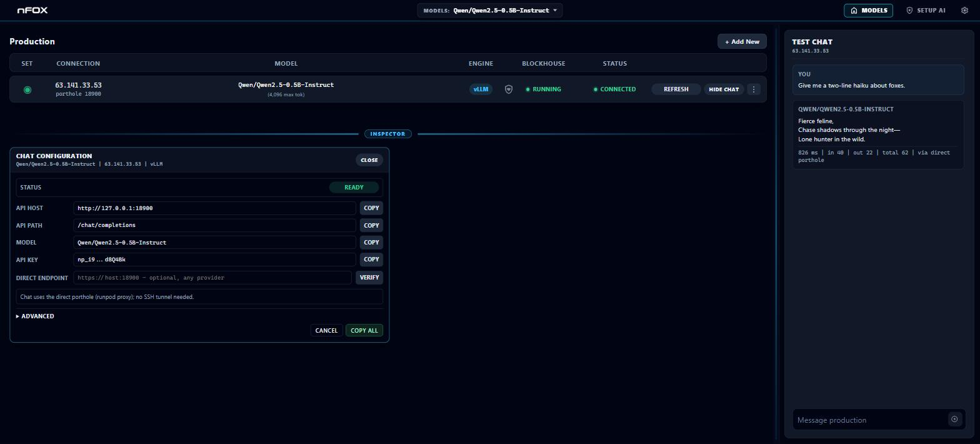Close the Chat Configuration panel

(x=369, y=160)
